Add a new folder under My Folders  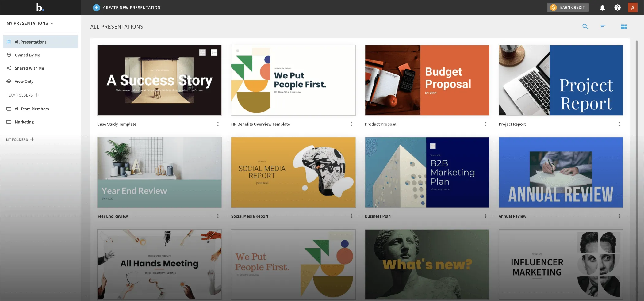point(32,139)
